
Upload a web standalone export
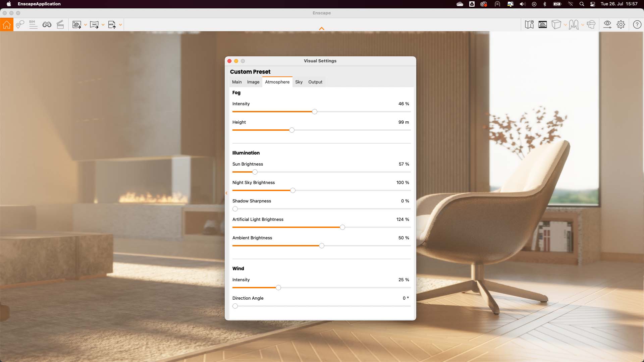112,24
